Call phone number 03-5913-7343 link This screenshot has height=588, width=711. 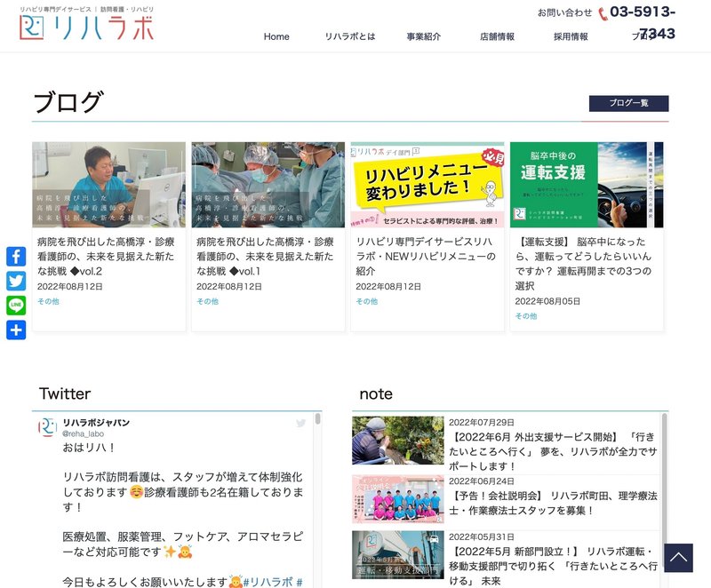click(643, 23)
